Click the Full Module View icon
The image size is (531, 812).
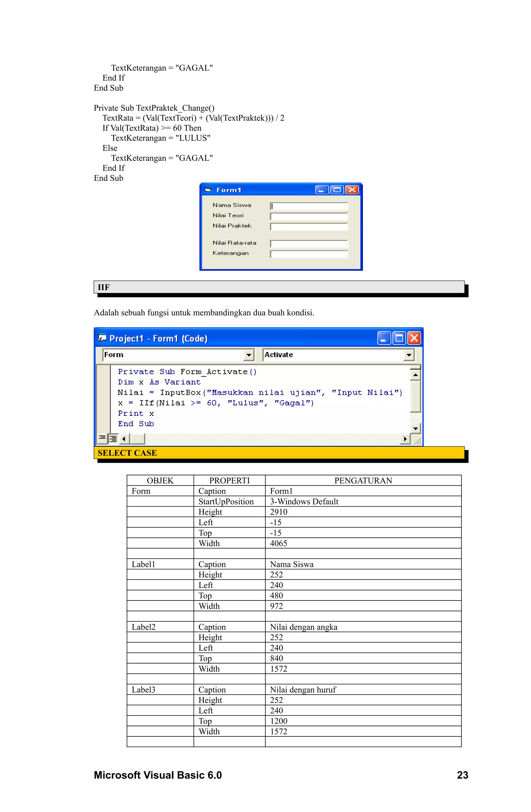click(x=113, y=438)
